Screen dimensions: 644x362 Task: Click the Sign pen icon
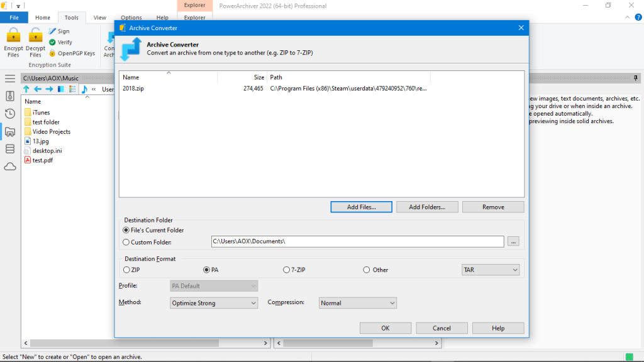52,31
